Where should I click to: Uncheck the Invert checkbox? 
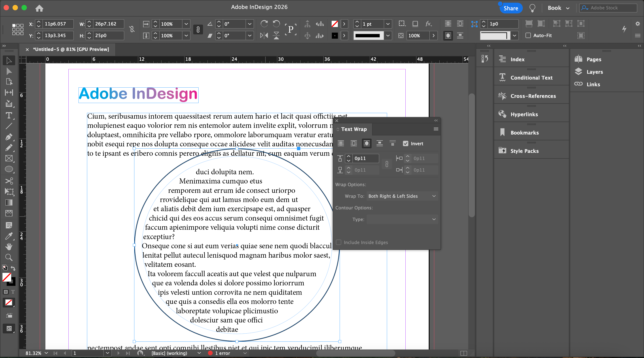[405, 144]
